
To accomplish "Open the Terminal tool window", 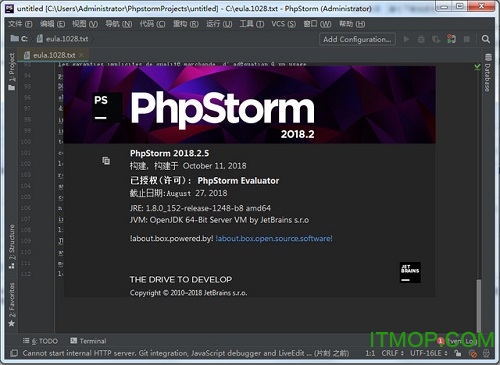I will [x=88, y=341].
